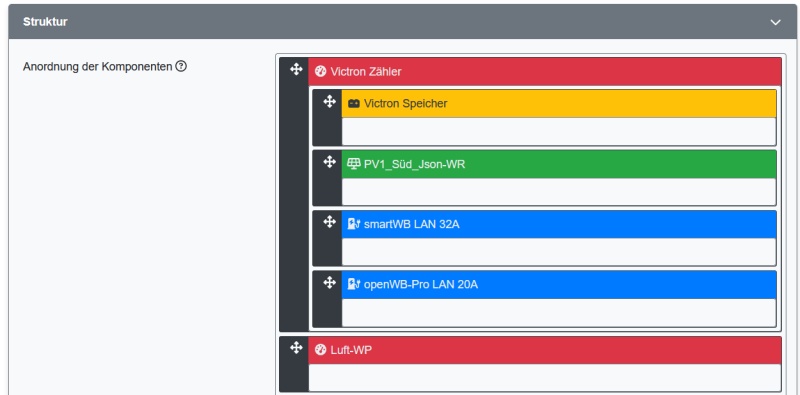Open help icon next to Anordnung der Komponenten
Viewport: 800px width, 395px height.
[x=181, y=66]
